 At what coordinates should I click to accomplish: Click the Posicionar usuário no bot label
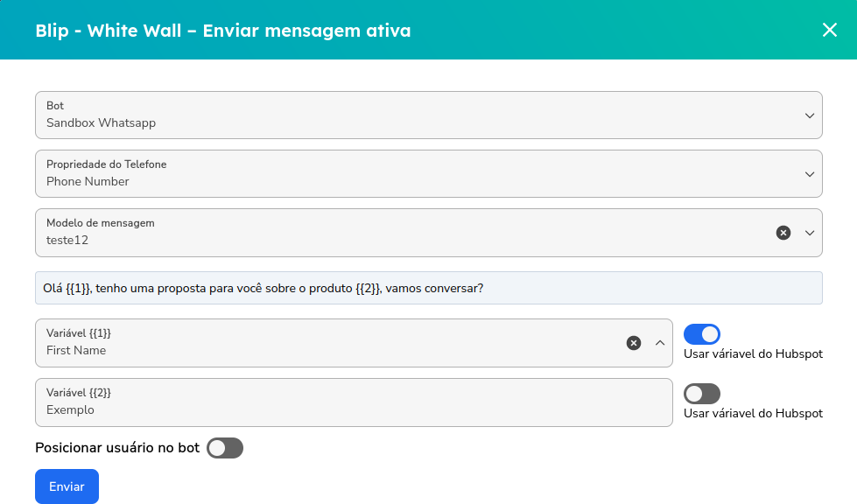(117, 448)
